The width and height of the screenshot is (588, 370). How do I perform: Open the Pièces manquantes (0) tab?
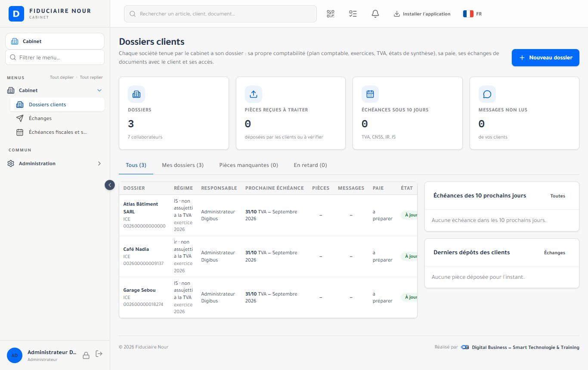point(249,165)
